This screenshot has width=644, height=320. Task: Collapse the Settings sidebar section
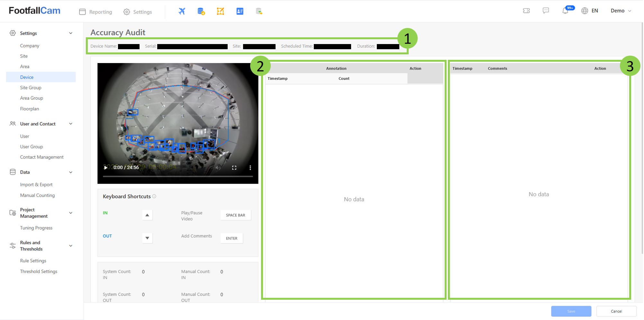tap(71, 33)
